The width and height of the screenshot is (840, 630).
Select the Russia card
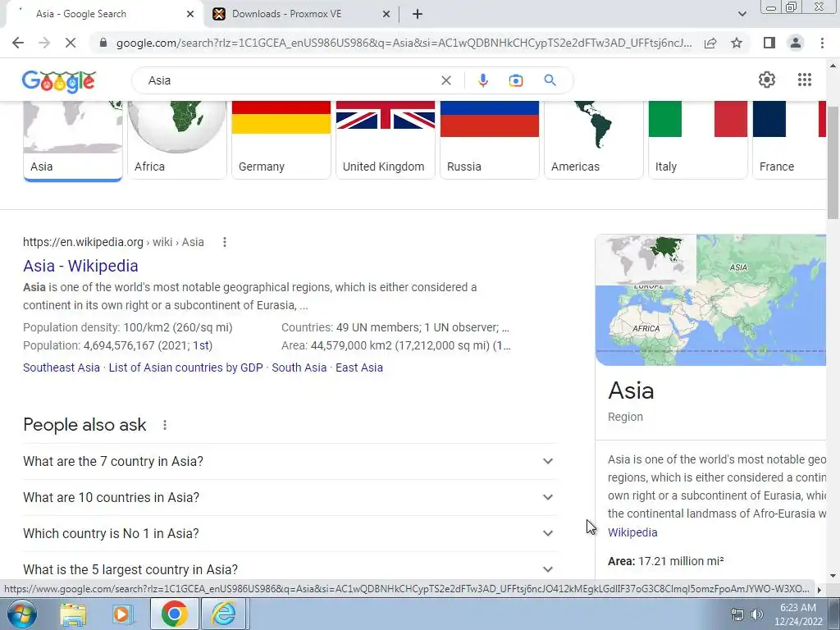[490, 140]
